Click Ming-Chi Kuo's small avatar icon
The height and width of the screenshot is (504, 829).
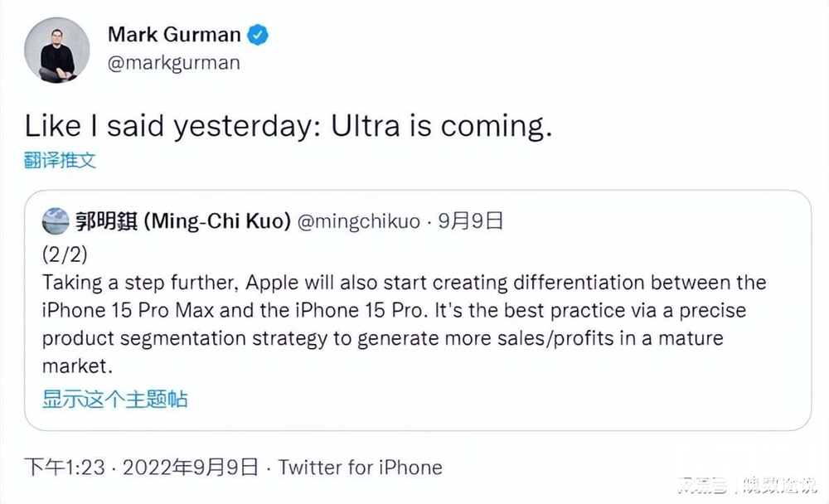click(56, 221)
